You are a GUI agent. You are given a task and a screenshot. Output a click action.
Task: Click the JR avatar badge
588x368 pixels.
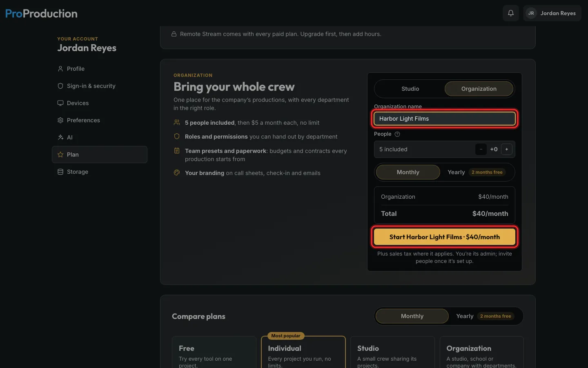coord(531,13)
